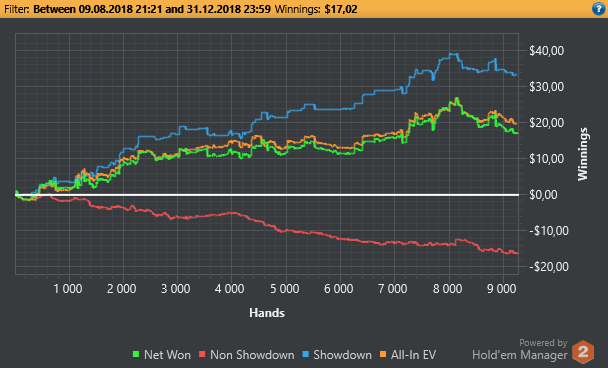Click the 5 000 hands axis label
Screen dimensions: 608x368
click(x=285, y=289)
